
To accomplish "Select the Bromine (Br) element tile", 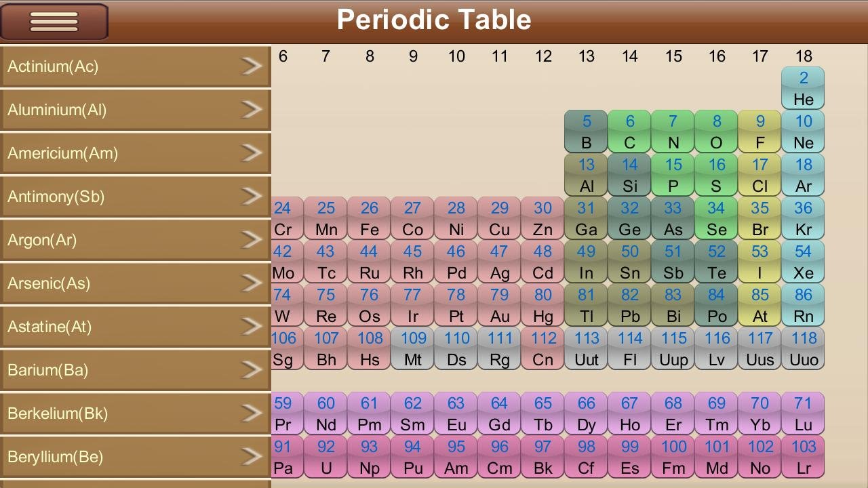I will 759,218.
